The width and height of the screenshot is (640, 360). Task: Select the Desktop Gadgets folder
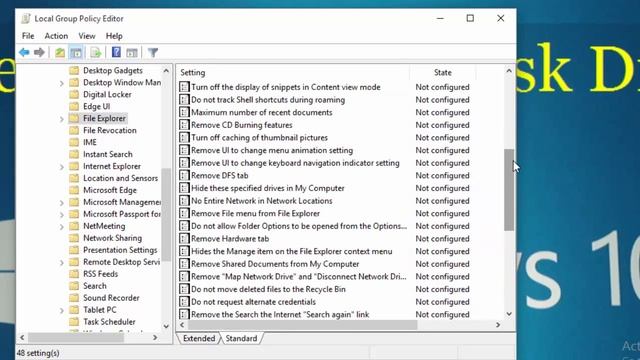(x=113, y=71)
